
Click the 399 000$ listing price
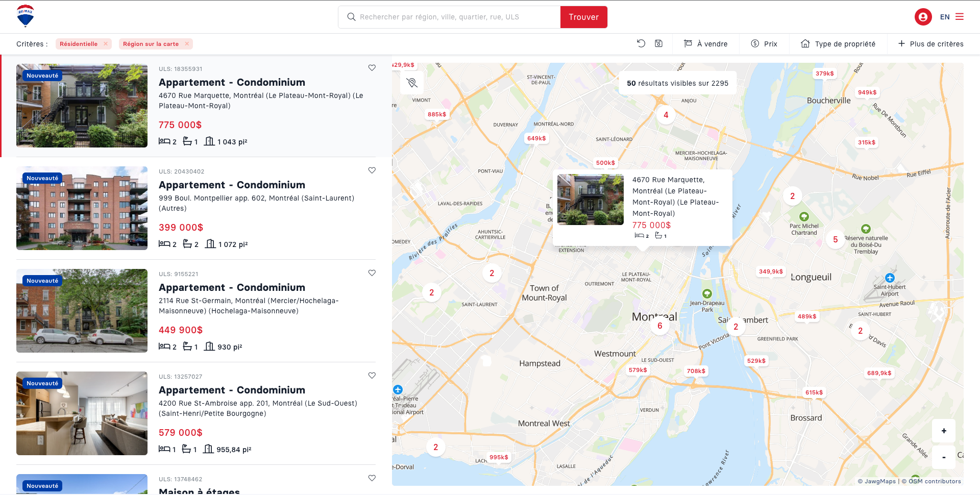coord(181,228)
